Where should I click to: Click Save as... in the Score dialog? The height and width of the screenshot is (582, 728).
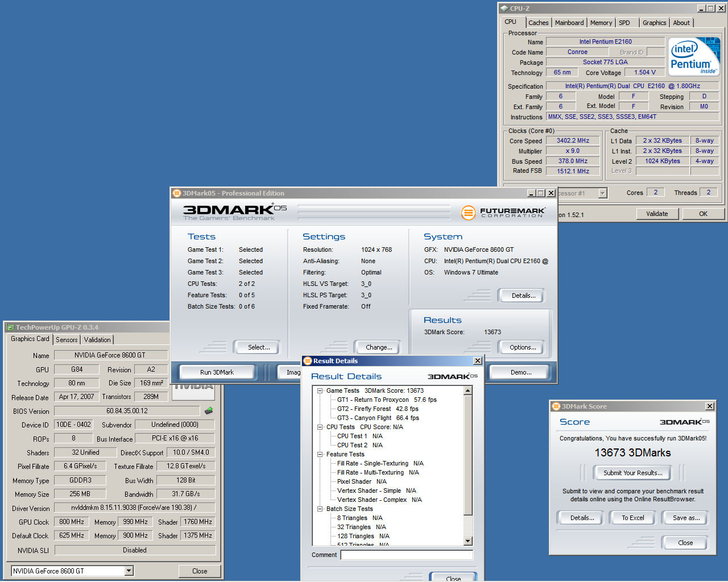[x=686, y=518]
